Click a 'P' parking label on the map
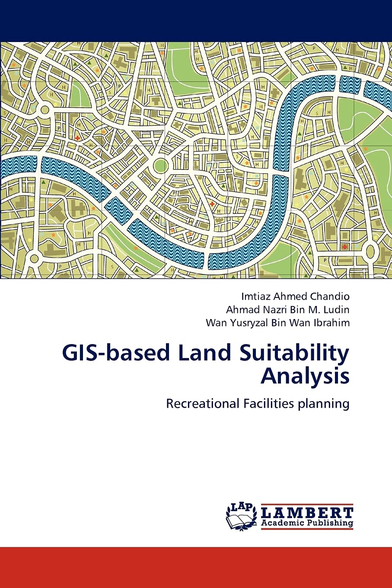The image size is (392, 588). tap(59, 129)
